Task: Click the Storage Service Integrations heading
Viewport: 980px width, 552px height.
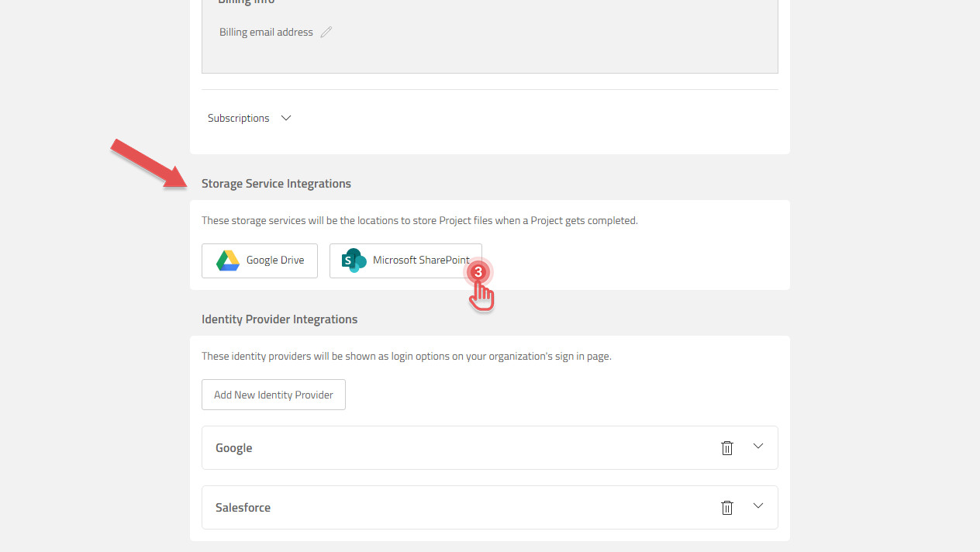Action: [276, 183]
